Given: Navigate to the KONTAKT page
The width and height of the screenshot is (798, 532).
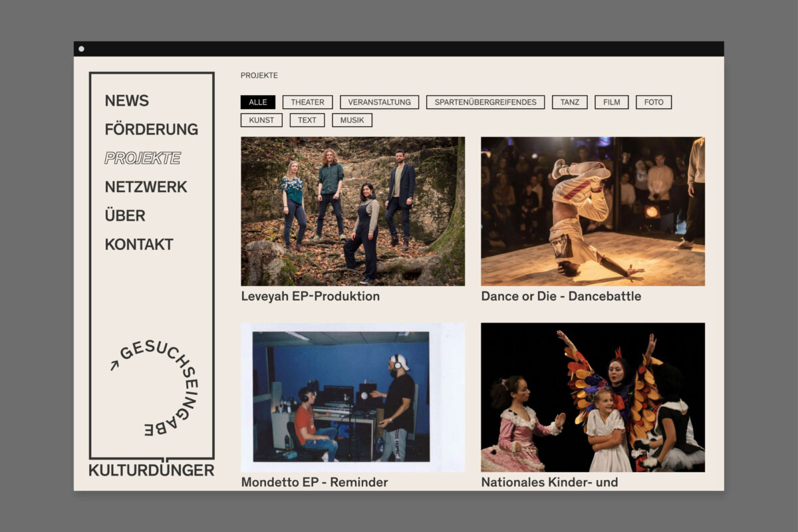Looking at the screenshot, I should [139, 244].
